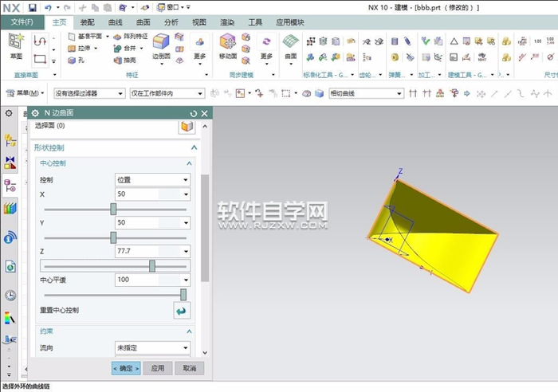This screenshot has width=558, height=392.
Task: Collapse the Shape Control (形状控制) section
Action: [194, 148]
